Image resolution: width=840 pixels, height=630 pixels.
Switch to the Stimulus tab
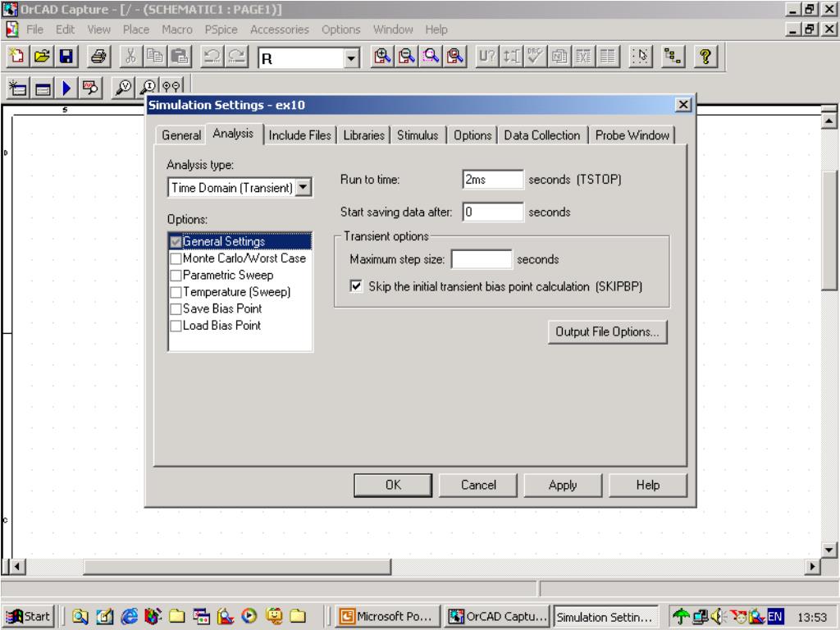(x=418, y=135)
